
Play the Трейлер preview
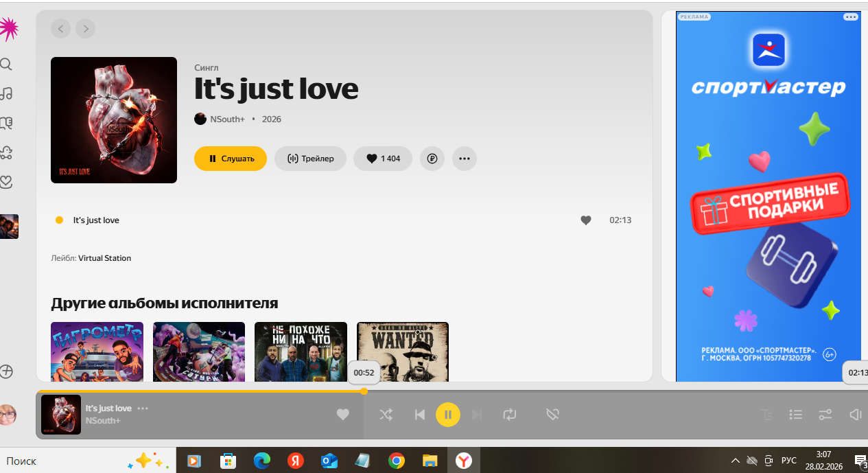[310, 159]
